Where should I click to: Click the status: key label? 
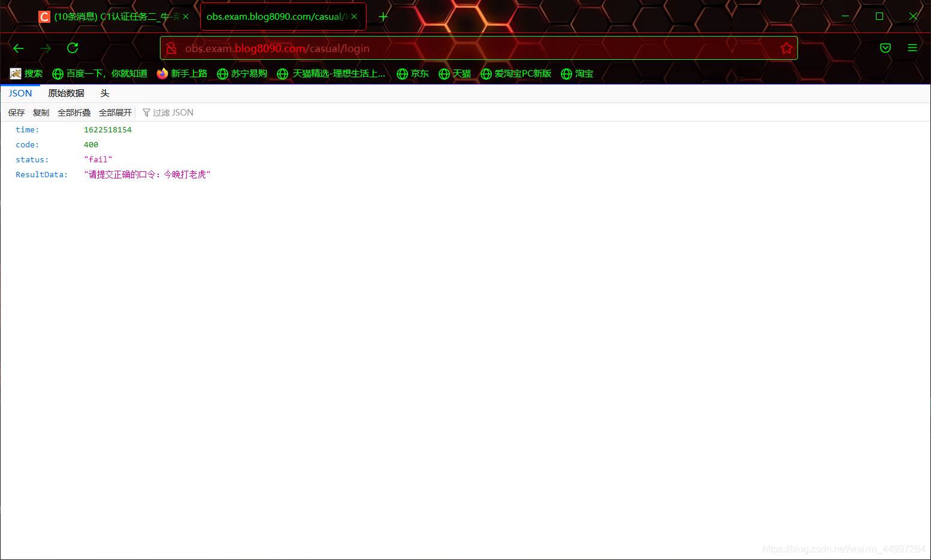[x=32, y=160]
